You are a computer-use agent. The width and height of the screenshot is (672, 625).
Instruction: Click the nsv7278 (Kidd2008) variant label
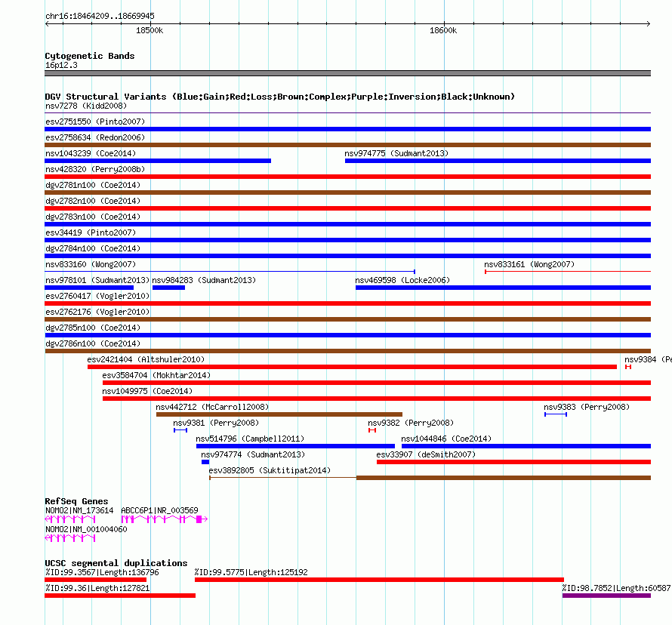(x=86, y=106)
